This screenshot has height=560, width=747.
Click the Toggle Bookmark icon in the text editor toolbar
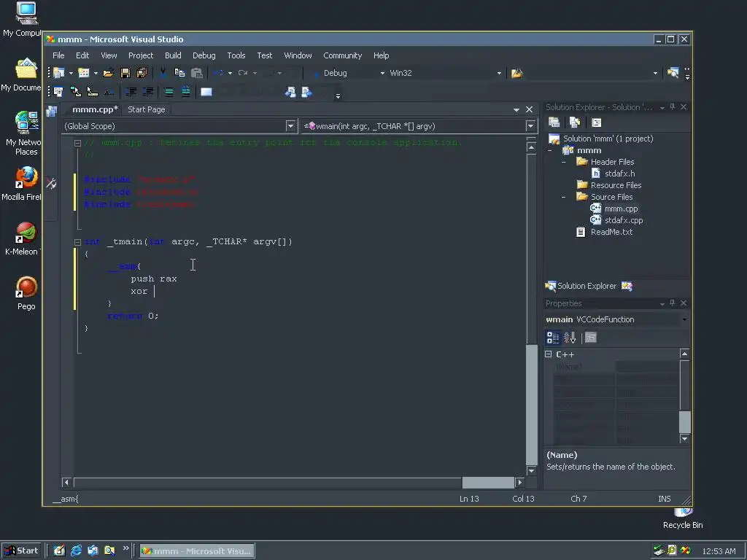(x=206, y=92)
